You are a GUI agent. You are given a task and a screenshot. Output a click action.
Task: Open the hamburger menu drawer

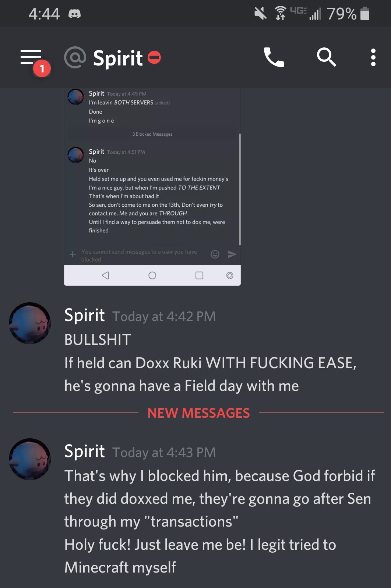31,57
